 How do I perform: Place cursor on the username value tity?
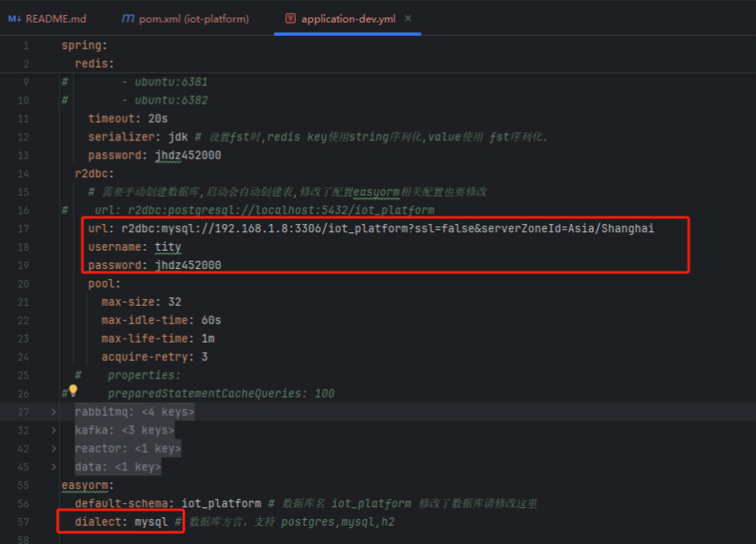pos(167,247)
